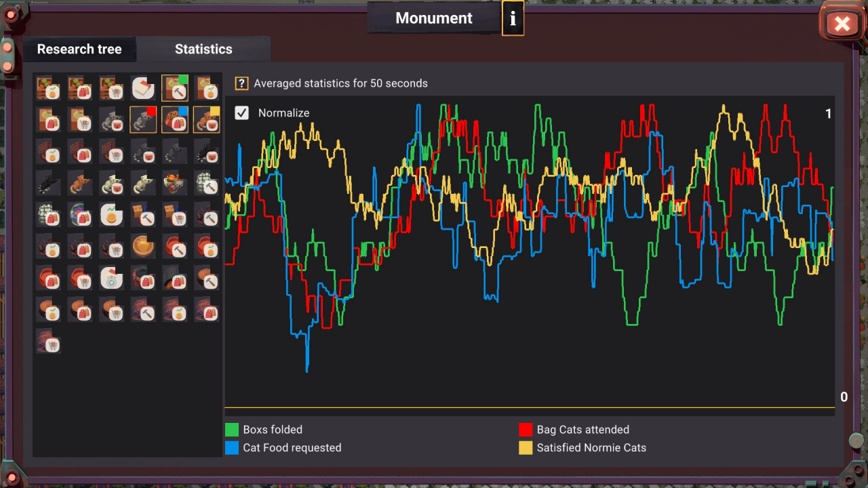The width and height of the screenshot is (868, 488).
Task: Choose the yarn ball shopping cart icon
Action: pyautogui.click(x=49, y=342)
